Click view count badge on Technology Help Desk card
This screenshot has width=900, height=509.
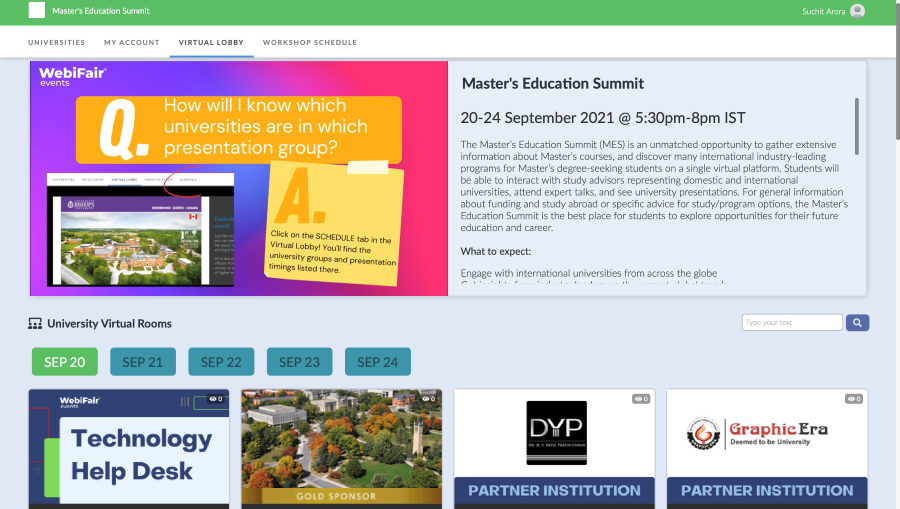[x=216, y=399]
